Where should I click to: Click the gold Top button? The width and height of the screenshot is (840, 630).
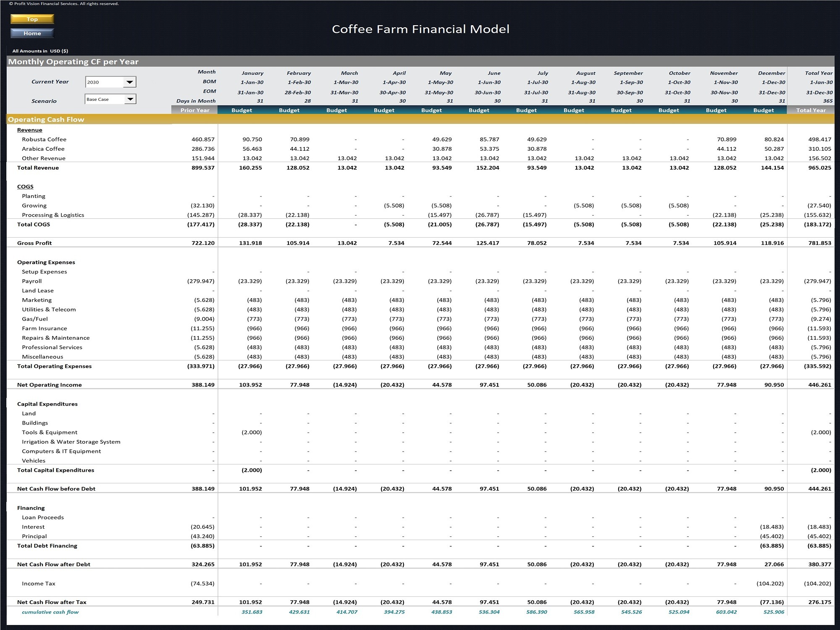click(x=32, y=19)
